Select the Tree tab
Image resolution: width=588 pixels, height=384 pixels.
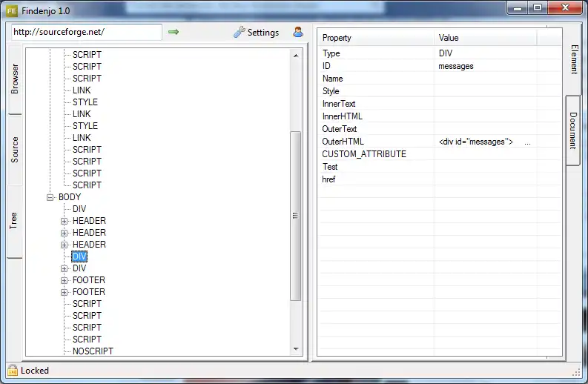pos(14,221)
